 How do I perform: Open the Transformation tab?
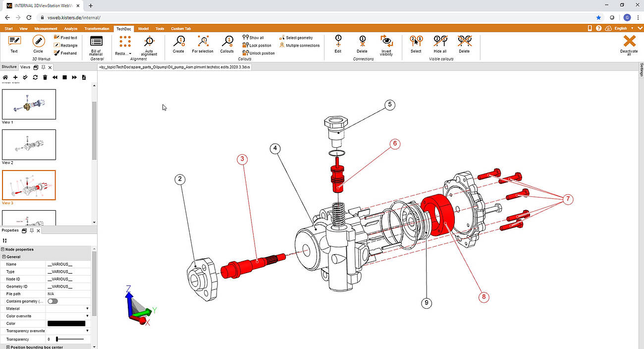pyautogui.click(x=97, y=29)
